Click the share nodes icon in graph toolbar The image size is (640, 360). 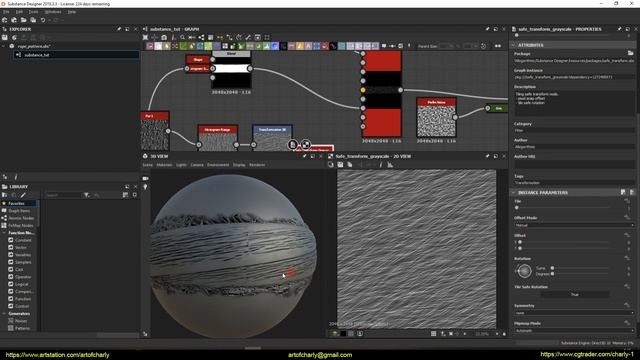click(x=201, y=38)
